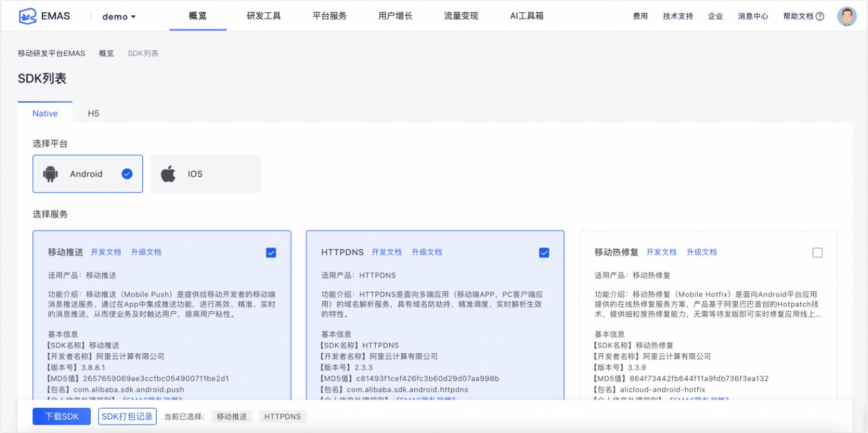
Task: Click the EMAS logo icon
Action: point(27,16)
